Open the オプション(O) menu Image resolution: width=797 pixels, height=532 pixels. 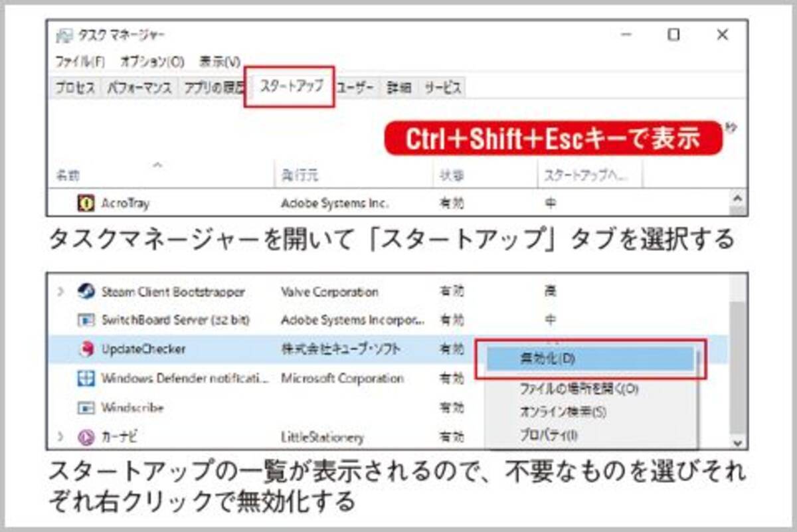pyautogui.click(x=152, y=62)
